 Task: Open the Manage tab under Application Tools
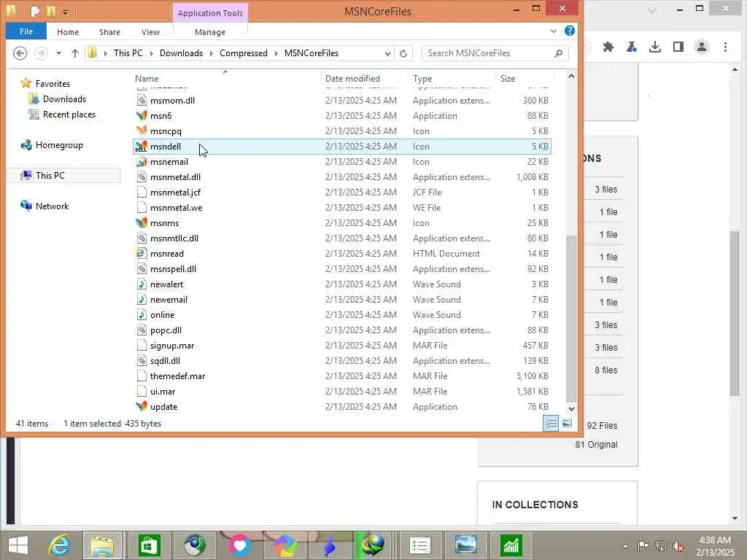click(x=210, y=32)
